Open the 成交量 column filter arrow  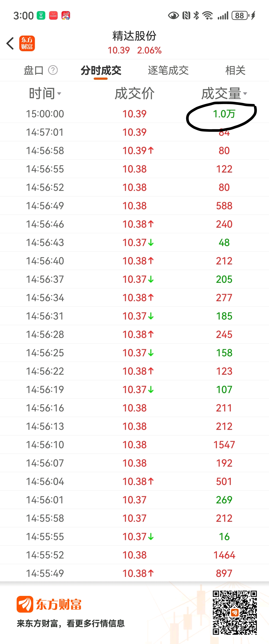pos(245,93)
